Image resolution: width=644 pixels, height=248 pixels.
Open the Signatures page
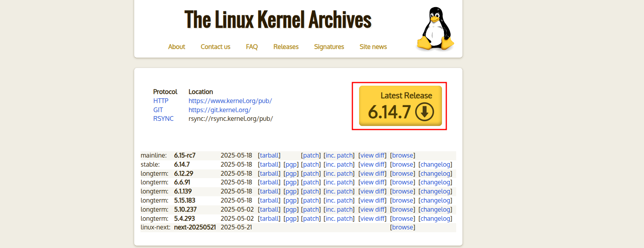tap(329, 47)
